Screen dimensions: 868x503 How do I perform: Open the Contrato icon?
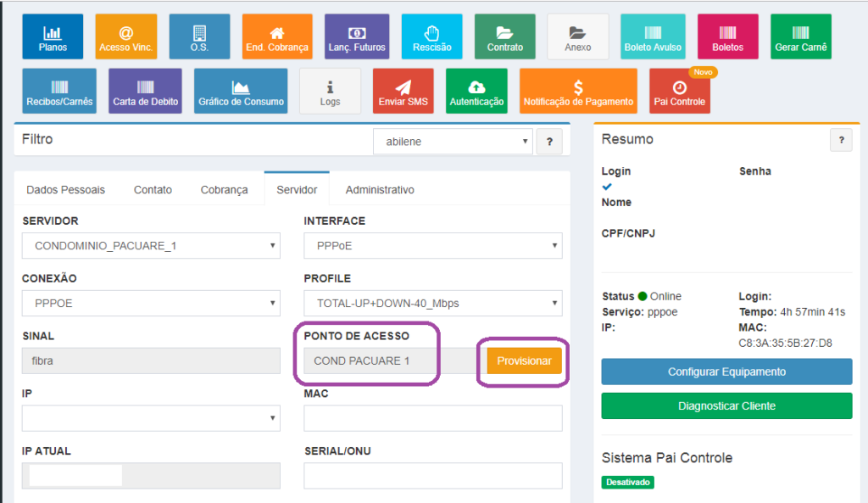(x=504, y=36)
